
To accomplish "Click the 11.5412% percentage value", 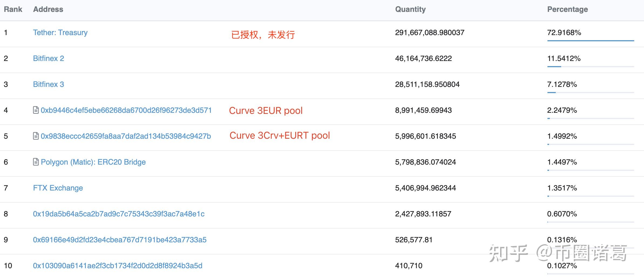I will coord(564,59).
